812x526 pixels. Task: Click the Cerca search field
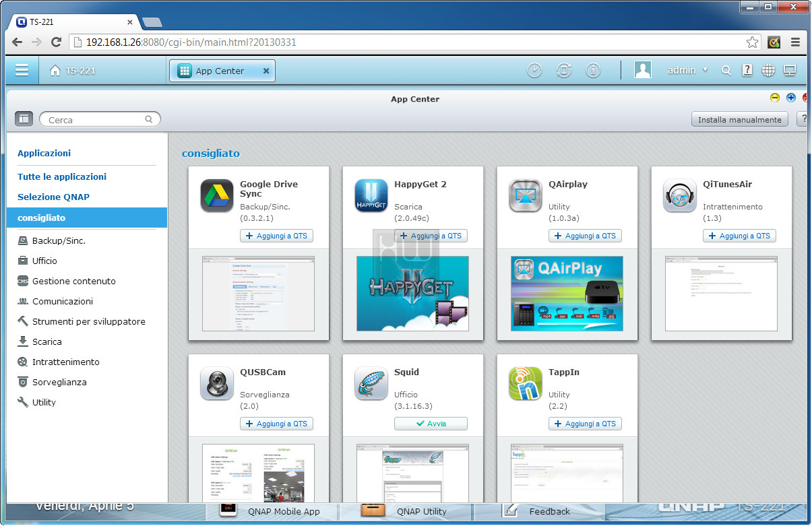pyautogui.click(x=100, y=119)
